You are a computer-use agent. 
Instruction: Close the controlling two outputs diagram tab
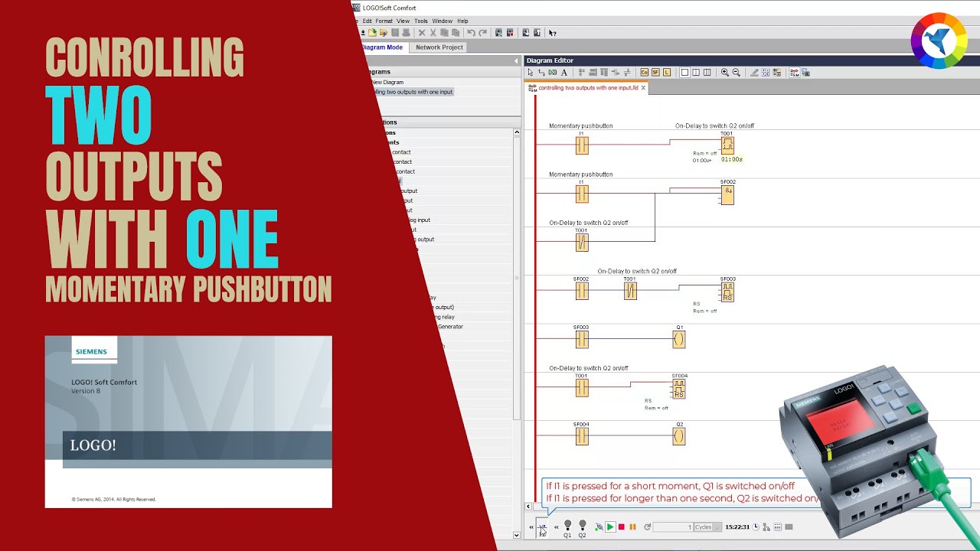click(x=643, y=88)
